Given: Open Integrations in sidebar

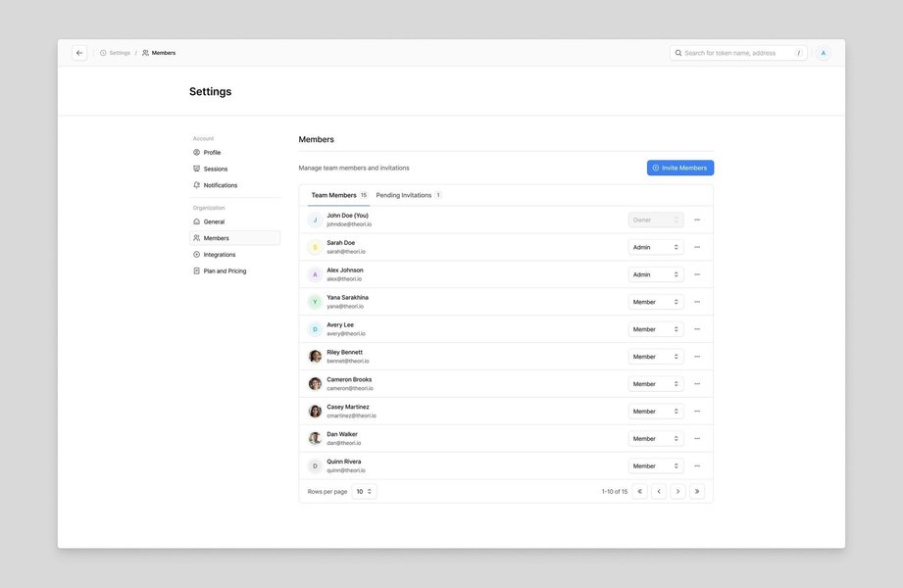Looking at the screenshot, I should pyautogui.click(x=235, y=255).
